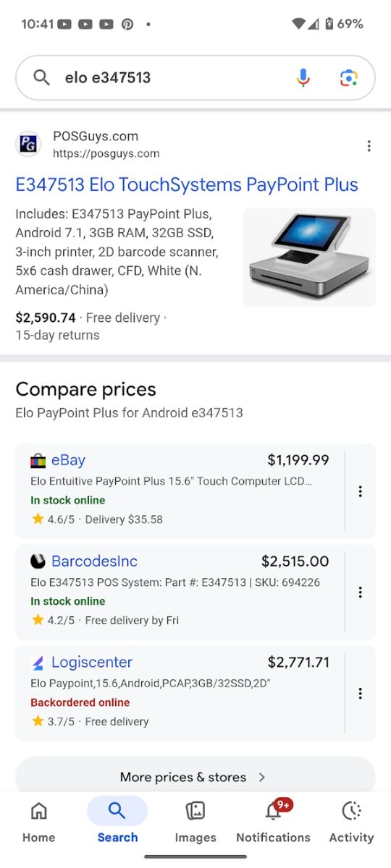Tap the search query field text
The height and width of the screenshot is (868, 391).
[108, 77]
